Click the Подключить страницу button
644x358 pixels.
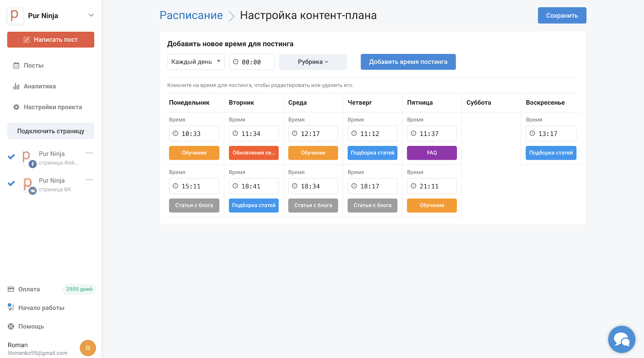click(51, 131)
